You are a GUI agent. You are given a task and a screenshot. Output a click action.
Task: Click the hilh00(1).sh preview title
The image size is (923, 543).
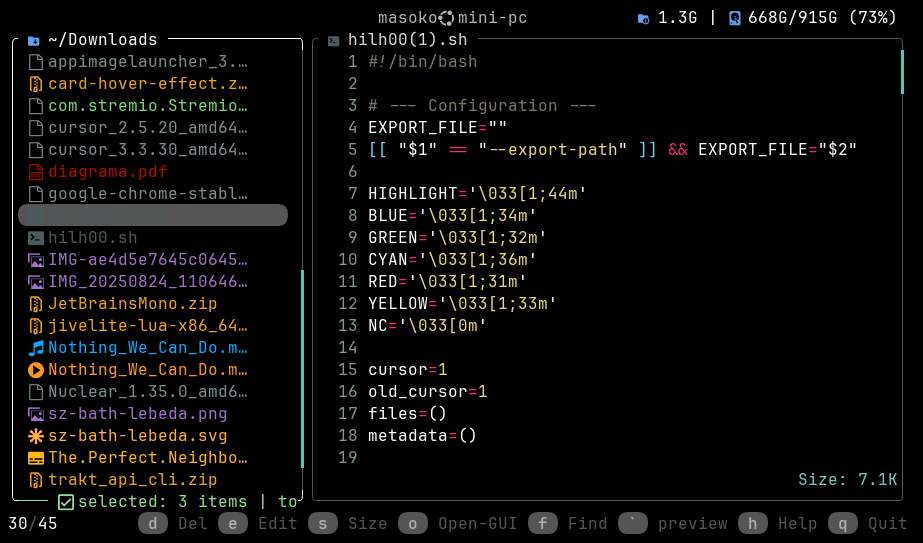pyautogui.click(x=407, y=40)
